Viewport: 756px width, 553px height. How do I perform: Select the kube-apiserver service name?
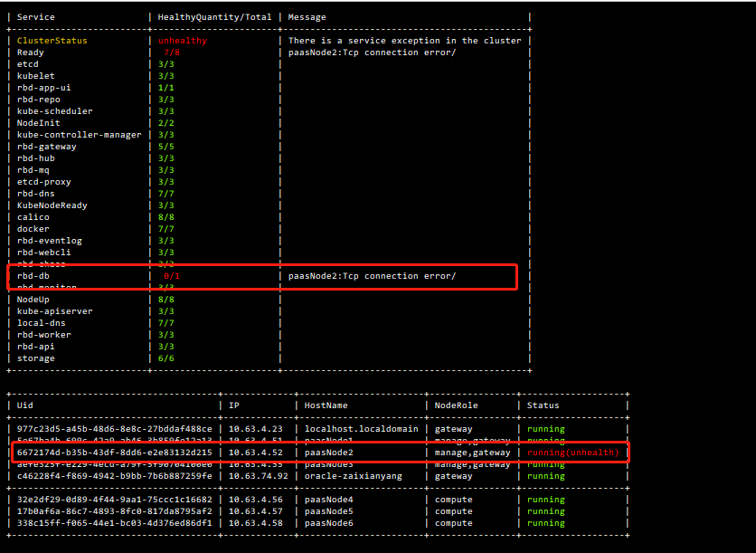click(x=54, y=311)
